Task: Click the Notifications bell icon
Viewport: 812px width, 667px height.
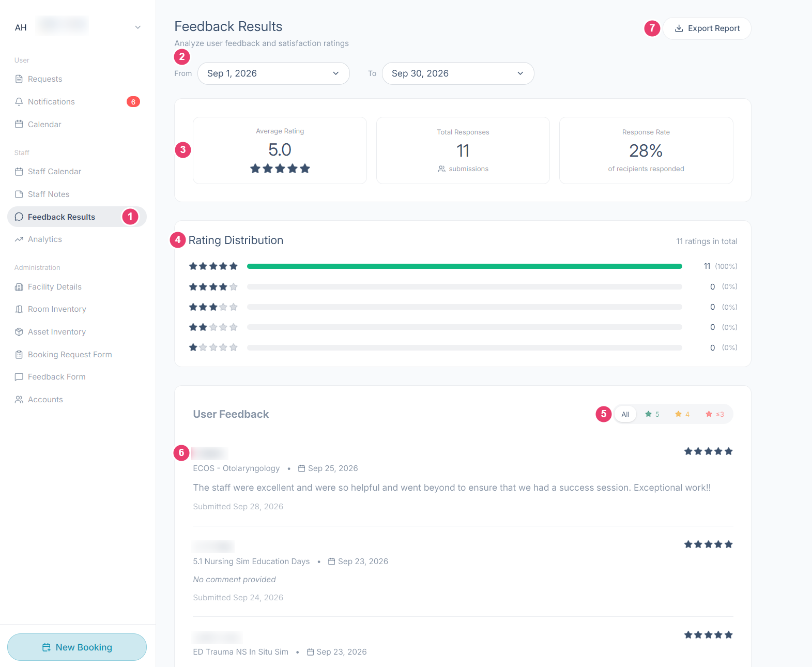Action: tap(19, 102)
